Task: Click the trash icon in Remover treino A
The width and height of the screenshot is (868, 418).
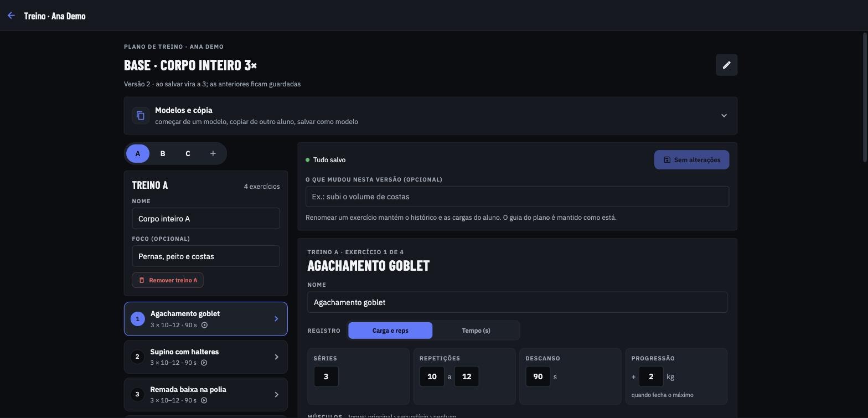Action: [x=142, y=280]
